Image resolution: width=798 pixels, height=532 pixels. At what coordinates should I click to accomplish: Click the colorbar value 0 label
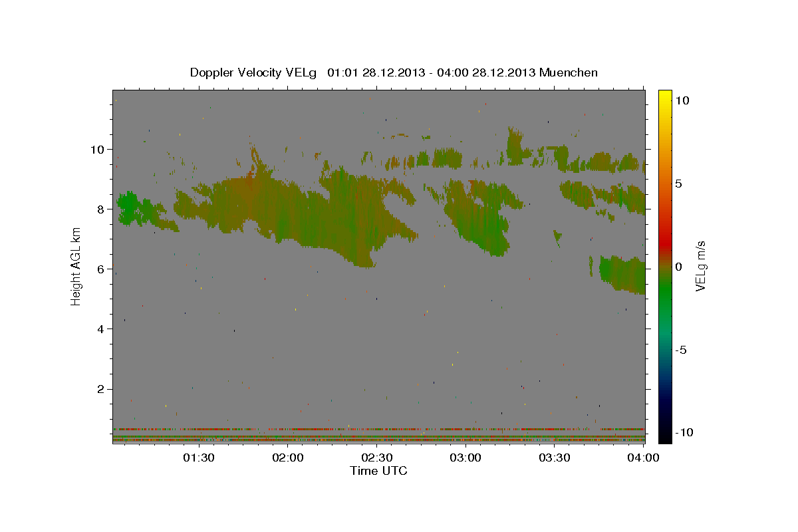click(678, 267)
